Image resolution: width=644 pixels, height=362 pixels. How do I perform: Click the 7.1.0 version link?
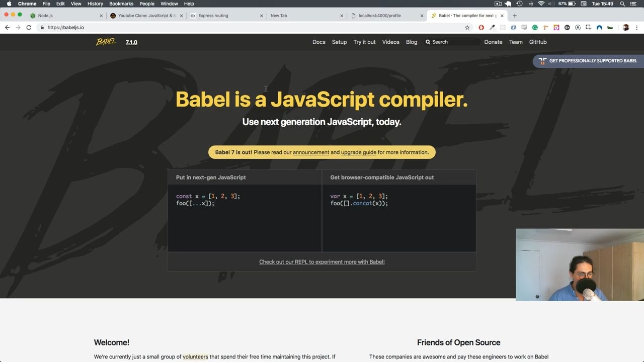[x=131, y=42]
